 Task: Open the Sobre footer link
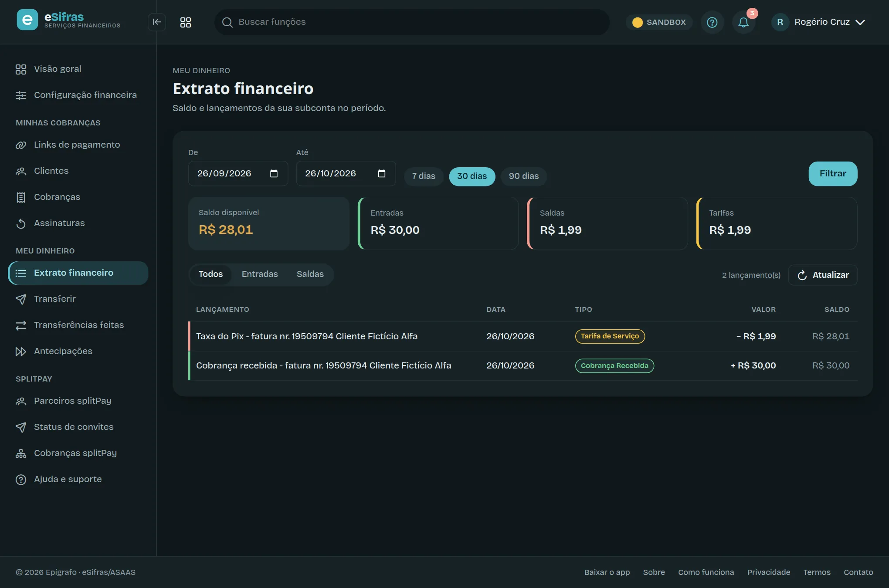(x=654, y=572)
